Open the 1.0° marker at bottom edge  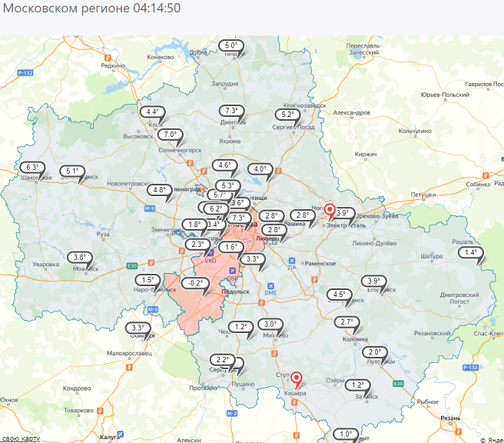tap(345, 435)
